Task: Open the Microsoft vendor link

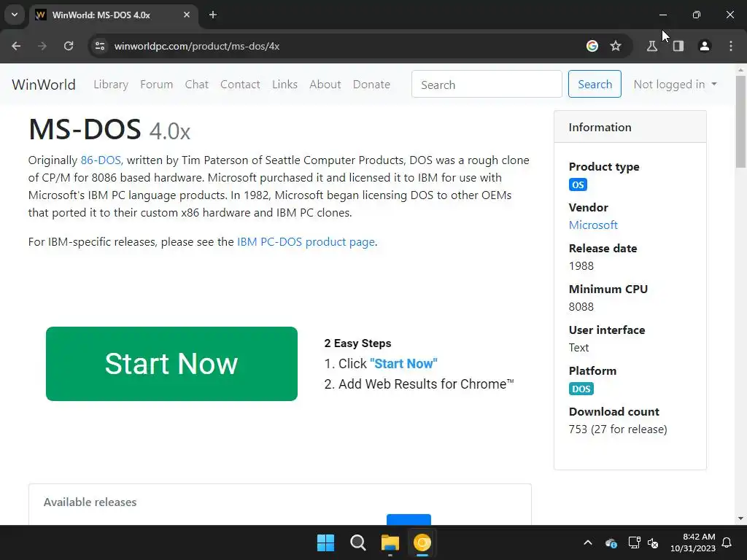Action: coord(593,225)
